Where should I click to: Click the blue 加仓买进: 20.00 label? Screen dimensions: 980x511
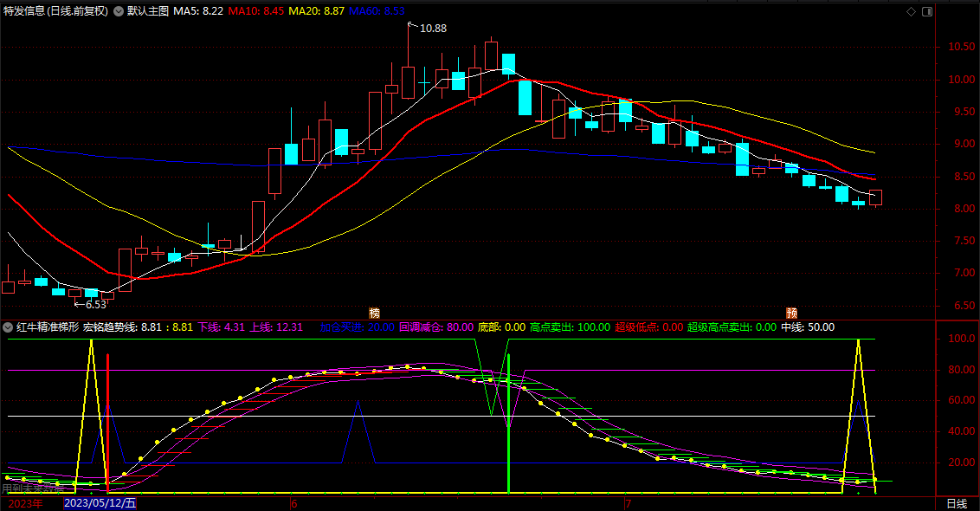coord(357,327)
